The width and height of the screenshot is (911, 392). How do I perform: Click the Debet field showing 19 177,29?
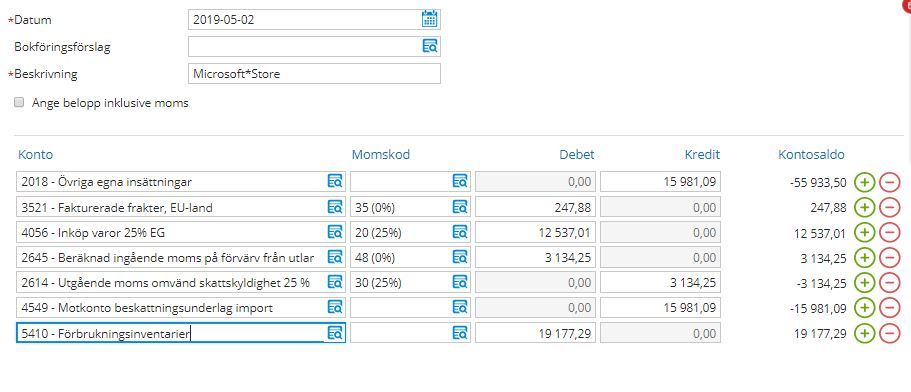535,333
